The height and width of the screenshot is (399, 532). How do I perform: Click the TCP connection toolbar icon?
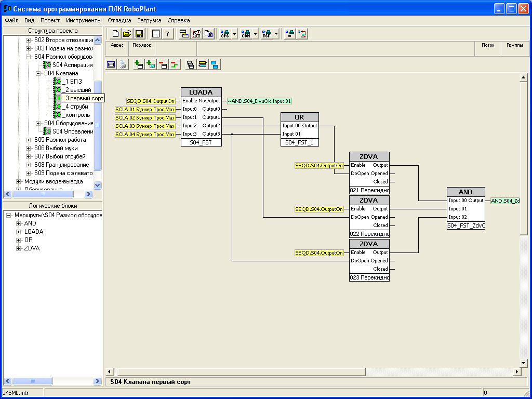pos(267,34)
